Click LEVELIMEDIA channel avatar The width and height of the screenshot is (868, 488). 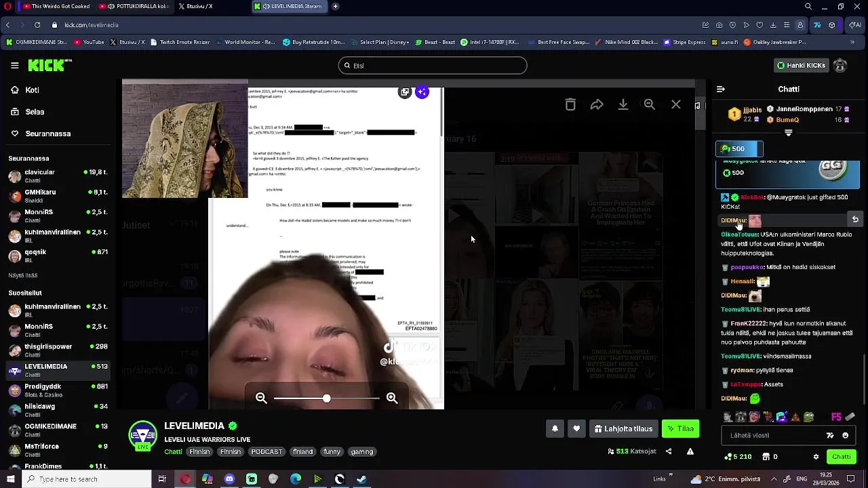(x=143, y=436)
